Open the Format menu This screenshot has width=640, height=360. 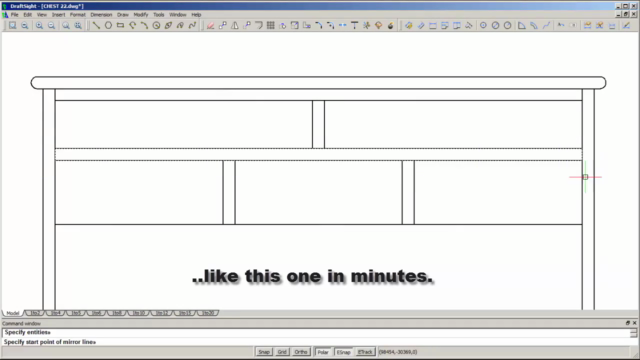coord(78,15)
